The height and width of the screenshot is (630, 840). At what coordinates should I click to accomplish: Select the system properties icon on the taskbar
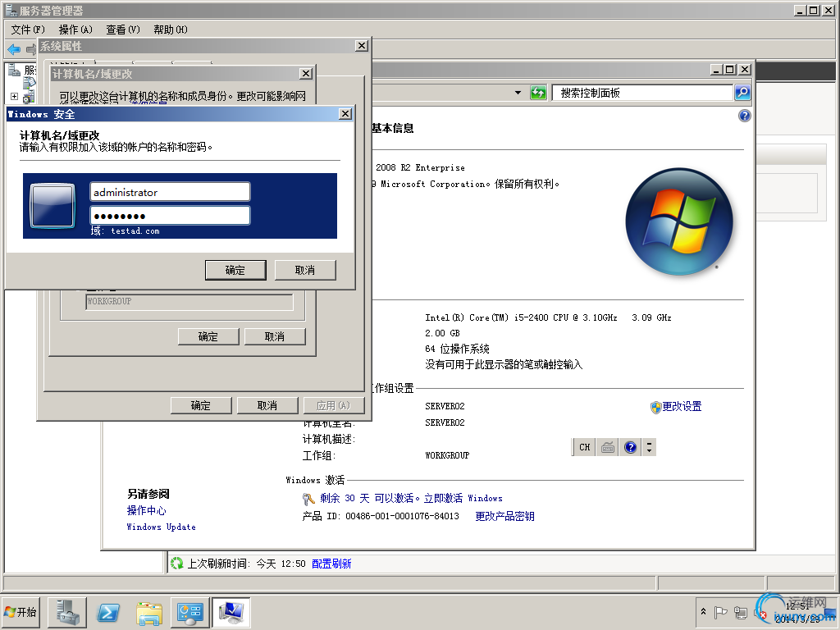point(231,612)
